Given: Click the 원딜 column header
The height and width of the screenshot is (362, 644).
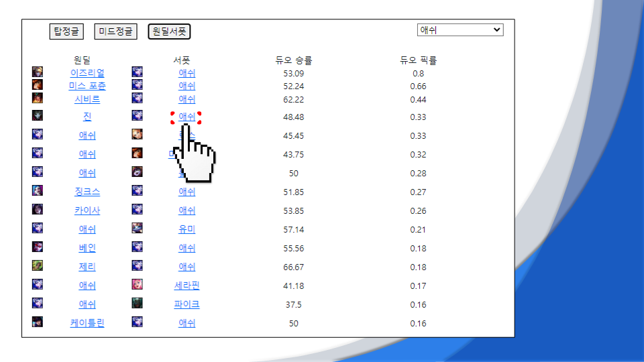Looking at the screenshot, I should [x=82, y=60].
